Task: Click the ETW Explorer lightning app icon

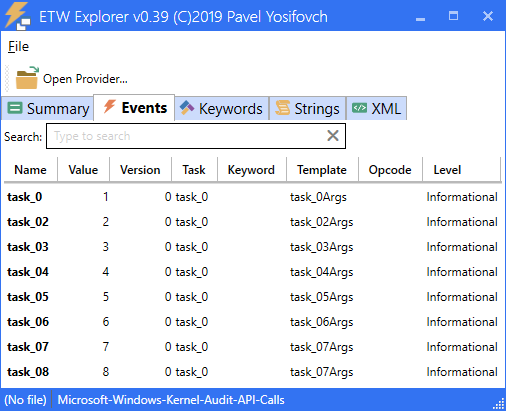Action: click(x=17, y=16)
